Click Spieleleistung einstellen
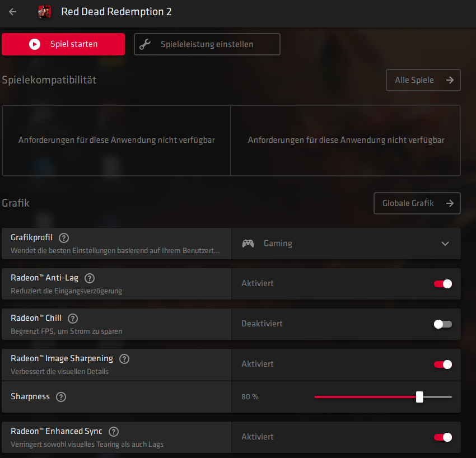The height and width of the screenshot is (458, 476). point(207,44)
